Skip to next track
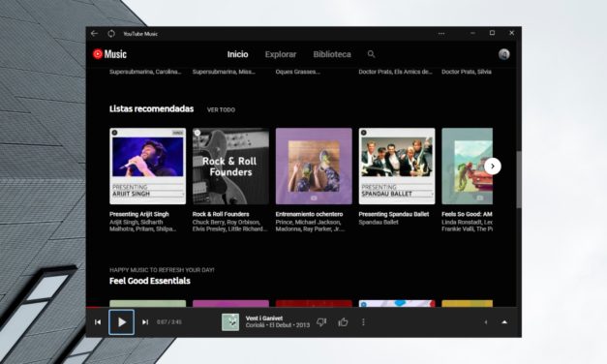The width and height of the screenshot is (607, 364). pyautogui.click(x=145, y=322)
